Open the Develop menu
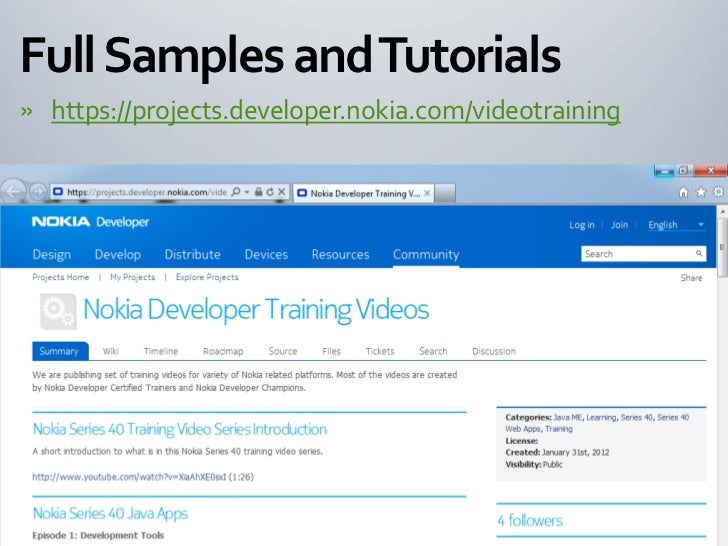 point(117,254)
